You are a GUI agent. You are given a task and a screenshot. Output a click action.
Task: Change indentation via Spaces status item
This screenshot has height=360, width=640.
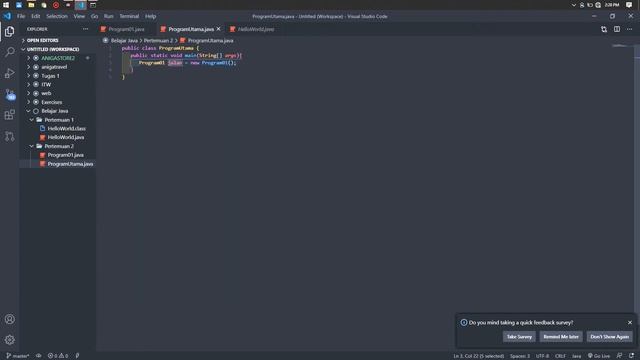519,356
